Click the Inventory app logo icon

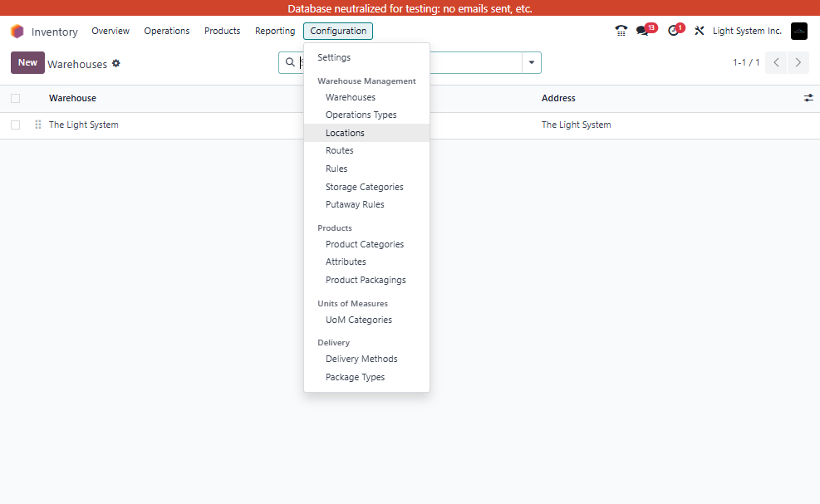(x=17, y=32)
